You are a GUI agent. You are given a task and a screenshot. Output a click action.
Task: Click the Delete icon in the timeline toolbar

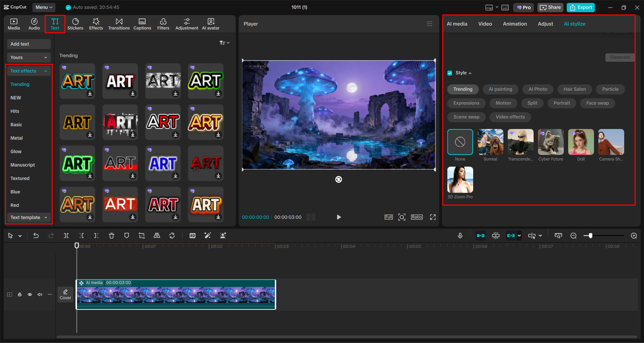click(x=111, y=235)
